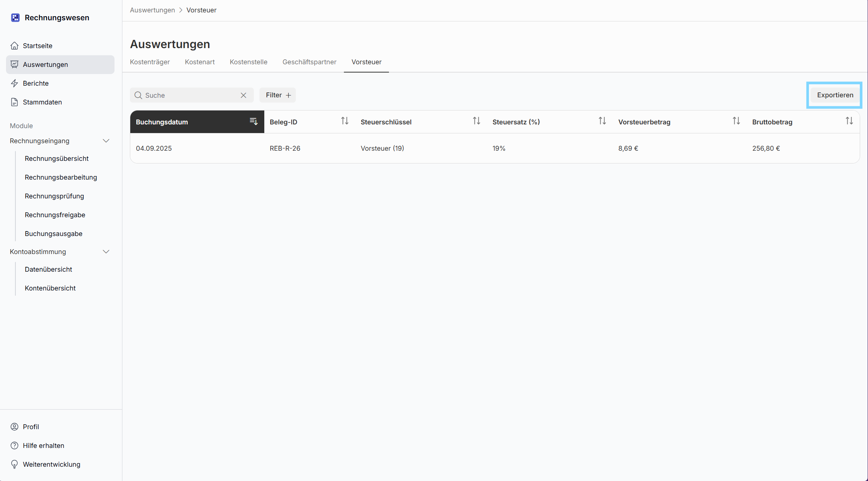The width and height of the screenshot is (868, 481).
Task: Sort Steuerschlüssel column with arrows icon
Action: pyautogui.click(x=476, y=121)
